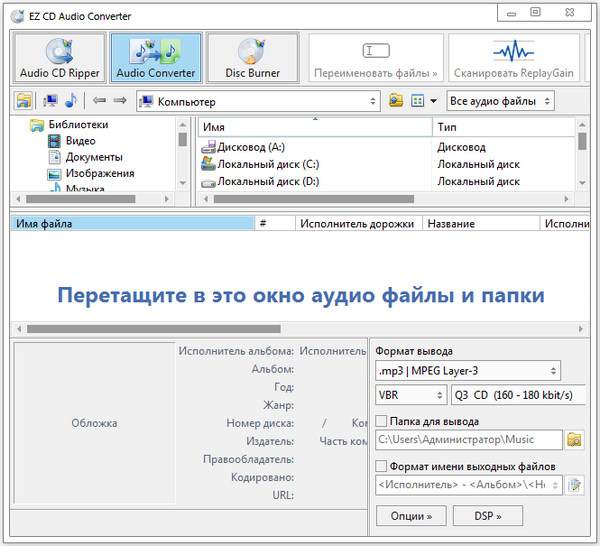This screenshot has width=600, height=546.
Task: Sort by the Исполнитель дорожки column header
Action: coord(357,224)
